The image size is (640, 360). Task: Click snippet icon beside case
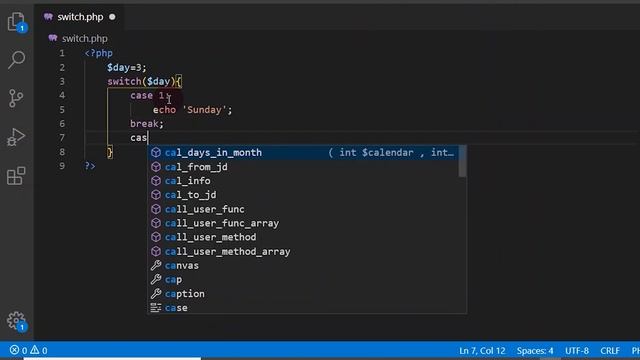156,308
